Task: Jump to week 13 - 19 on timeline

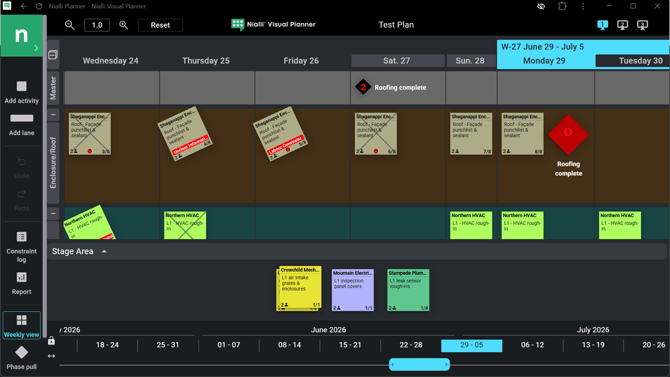Action: (x=593, y=345)
